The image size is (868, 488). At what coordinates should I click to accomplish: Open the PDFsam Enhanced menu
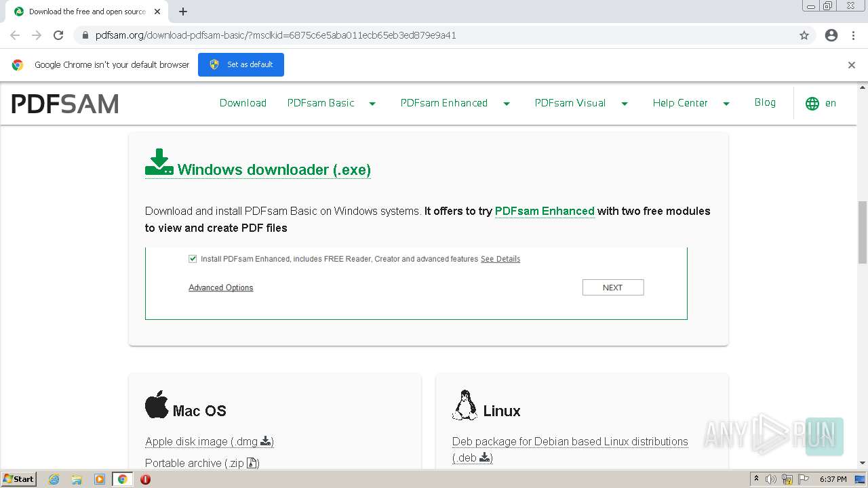pos(444,103)
